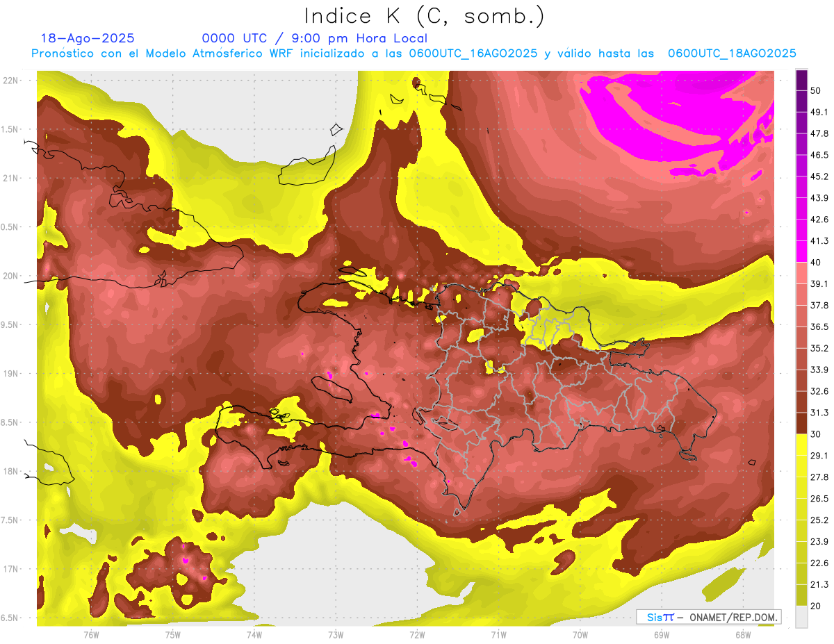Pick the gray legend band below 20
The width and height of the screenshot is (834, 644).
[x=801, y=616]
